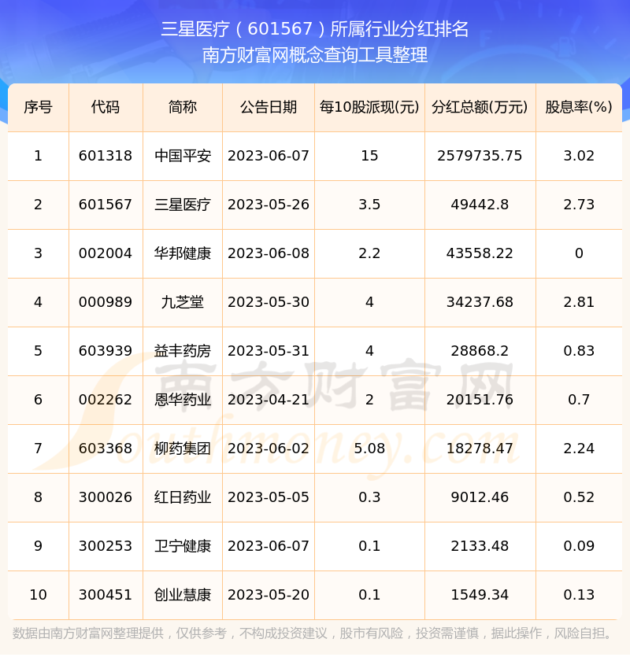Click dividend yield 0.7
This screenshot has height=672, width=630.
point(579,401)
